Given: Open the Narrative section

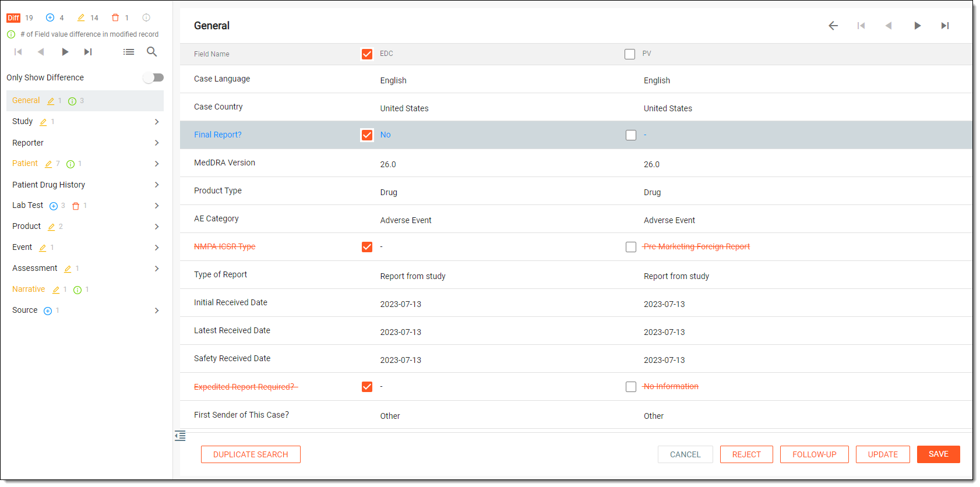Looking at the screenshot, I should point(85,290).
